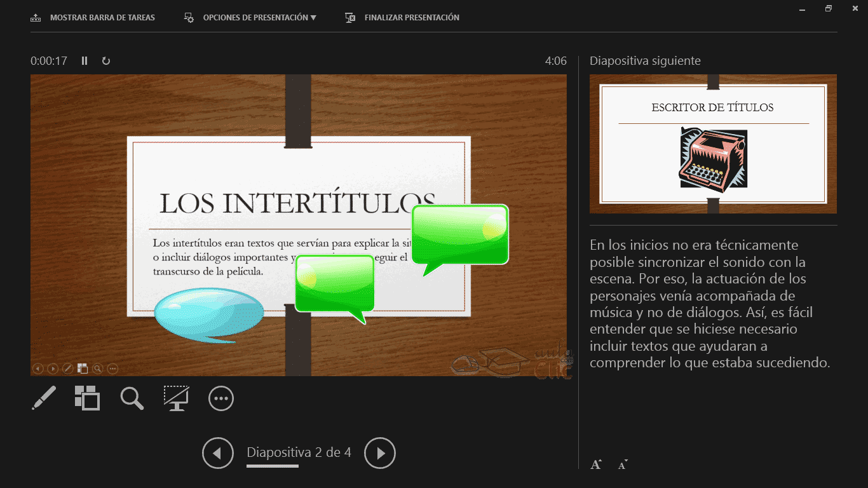The height and width of the screenshot is (488, 868).
Task: Increase the notes text size
Action: click(x=596, y=464)
